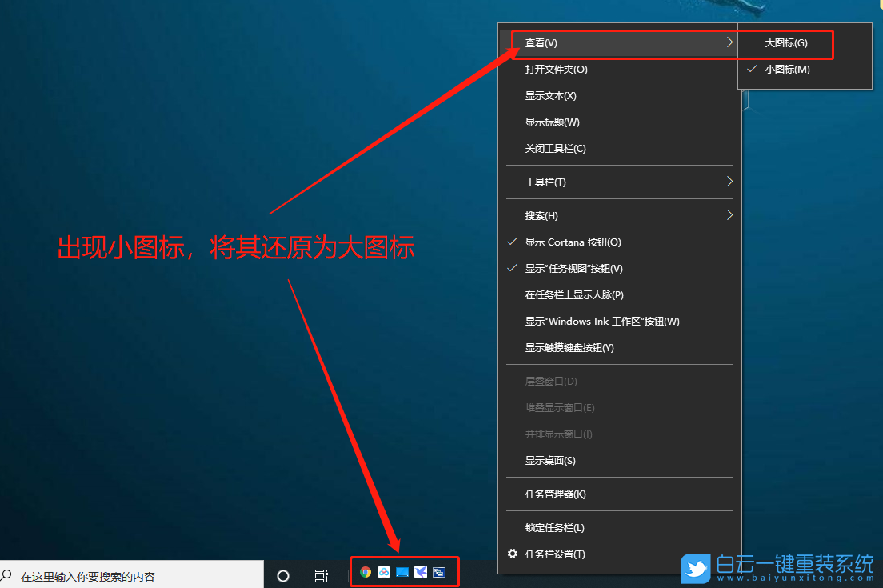Click the Task View icon on the taskbar

tap(321, 574)
